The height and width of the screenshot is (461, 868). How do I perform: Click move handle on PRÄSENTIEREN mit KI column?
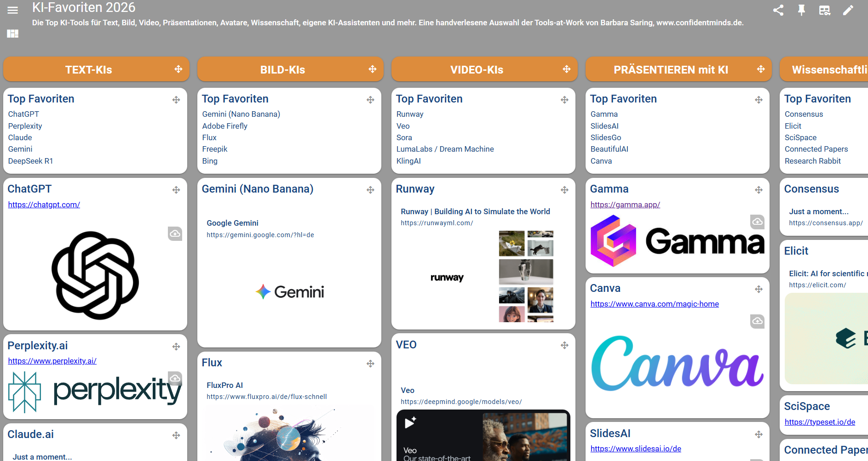click(761, 69)
